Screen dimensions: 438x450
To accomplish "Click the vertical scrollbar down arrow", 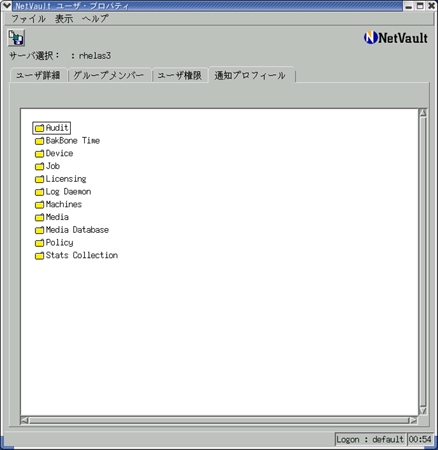I will pos(423,411).
